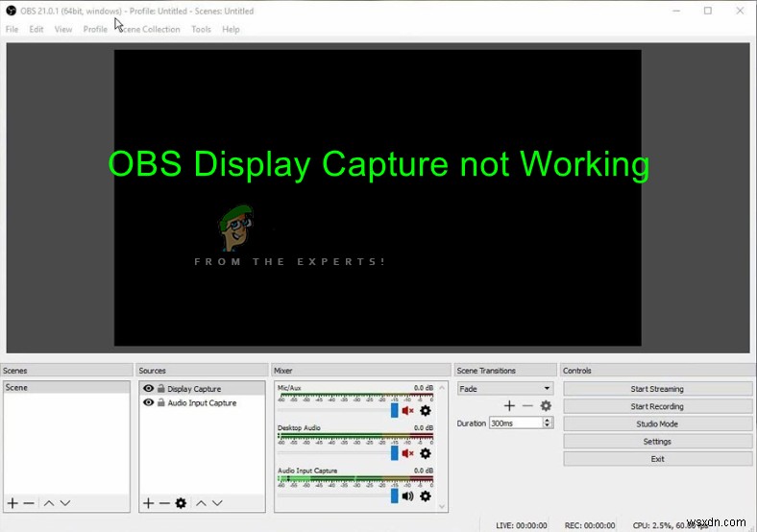Unmute Desktop Audio speaker icon

pyautogui.click(x=408, y=453)
